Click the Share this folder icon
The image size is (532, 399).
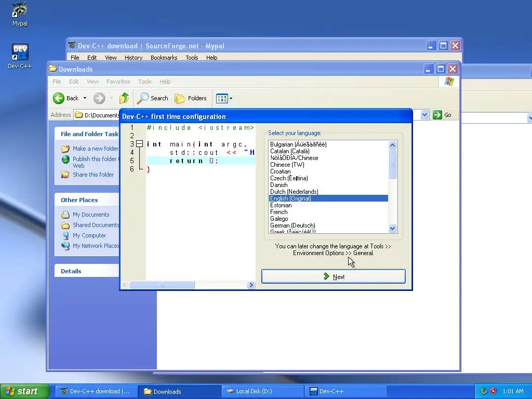pyautogui.click(x=65, y=175)
